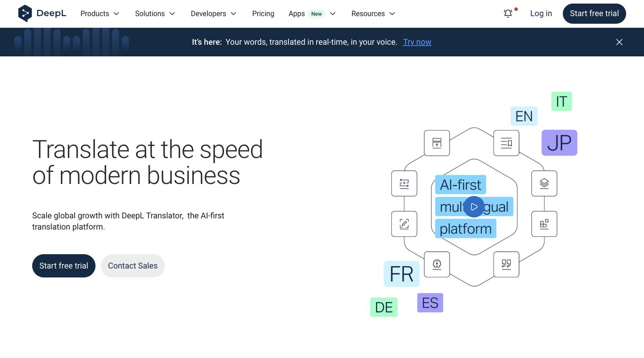
Task: Click the brain icon in the hexagon
Action: [x=437, y=264]
